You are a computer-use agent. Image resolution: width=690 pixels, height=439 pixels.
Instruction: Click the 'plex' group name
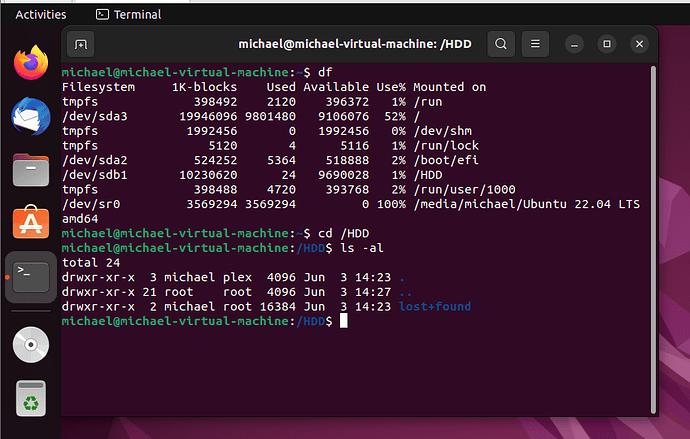pyautogui.click(x=237, y=278)
